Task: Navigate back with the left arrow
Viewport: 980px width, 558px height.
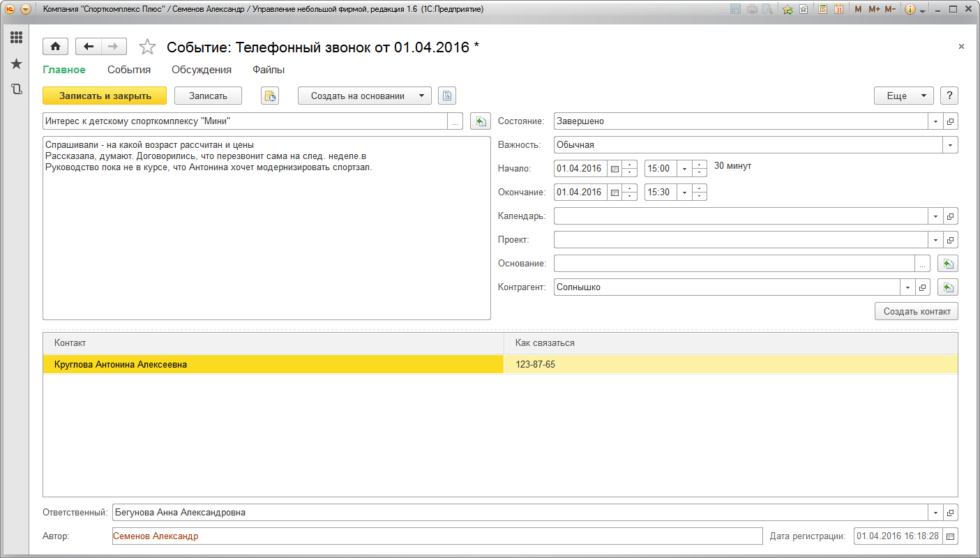Action: click(89, 47)
